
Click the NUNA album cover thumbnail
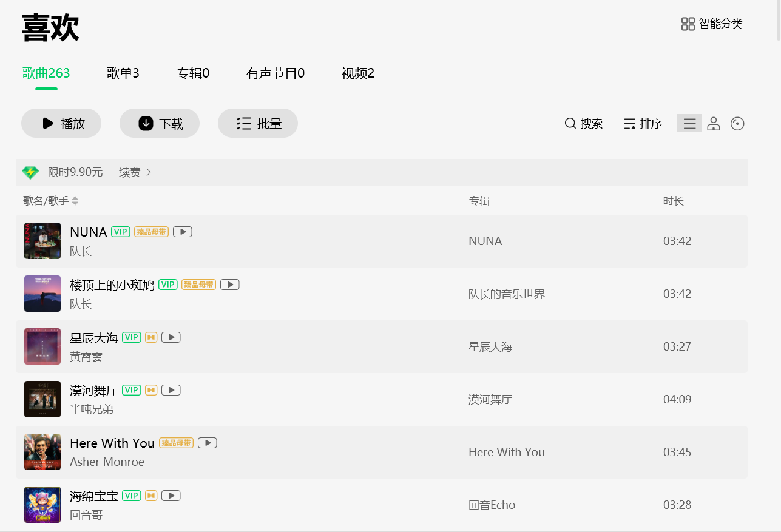click(x=42, y=241)
